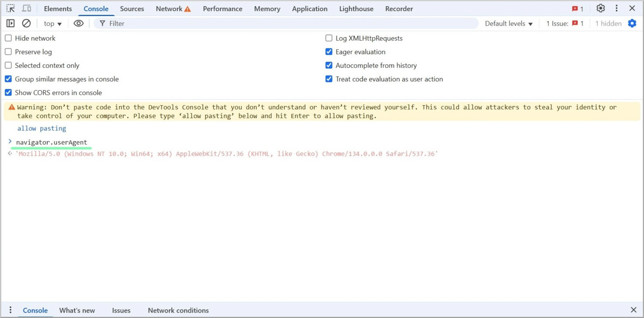Click the red issue flag next to 1 Issue
Screen dimensions: 644x318
[575, 23]
